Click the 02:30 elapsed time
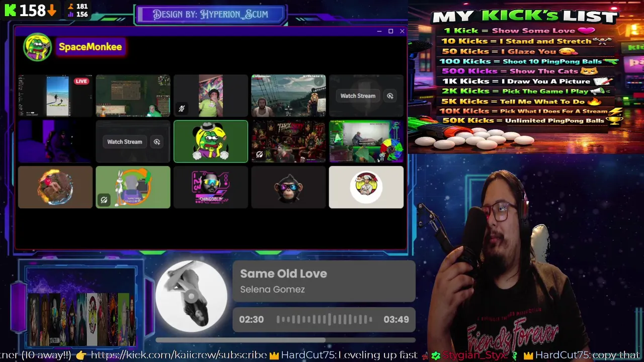The image size is (644, 362). (x=251, y=319)
